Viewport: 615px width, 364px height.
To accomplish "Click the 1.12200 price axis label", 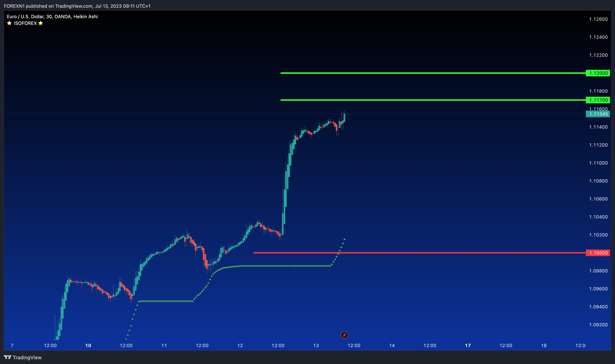I will (598, 55).
